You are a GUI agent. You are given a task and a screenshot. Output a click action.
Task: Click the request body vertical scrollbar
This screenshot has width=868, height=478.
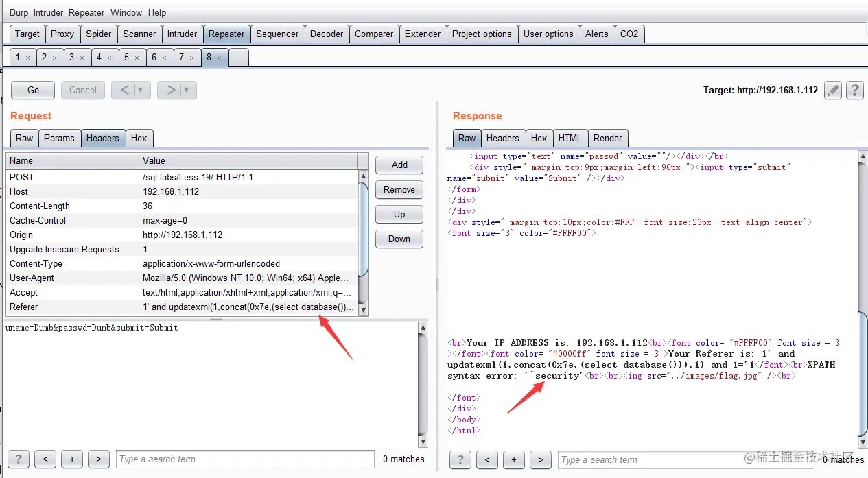[x=423, y=384]
